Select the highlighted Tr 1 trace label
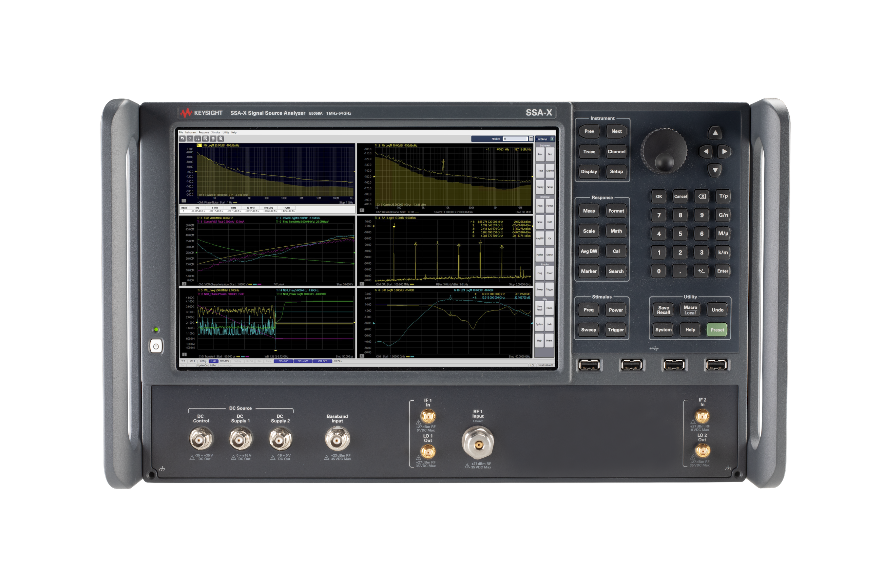The image size is (882, 588). click(x=199, y=146)
